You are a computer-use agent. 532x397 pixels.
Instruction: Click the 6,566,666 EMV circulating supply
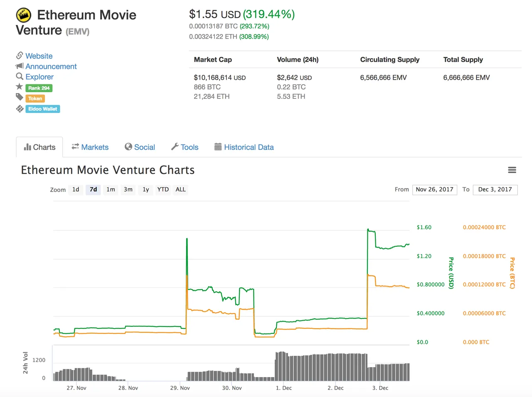[383, 78]
